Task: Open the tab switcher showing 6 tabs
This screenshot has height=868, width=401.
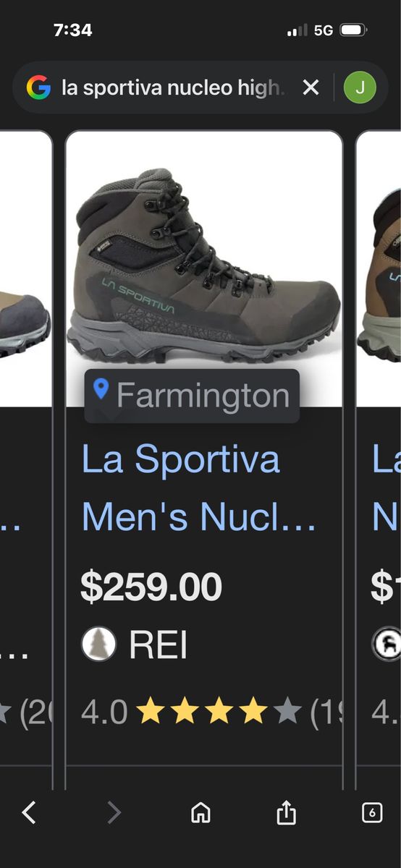Action: [371, 813]
